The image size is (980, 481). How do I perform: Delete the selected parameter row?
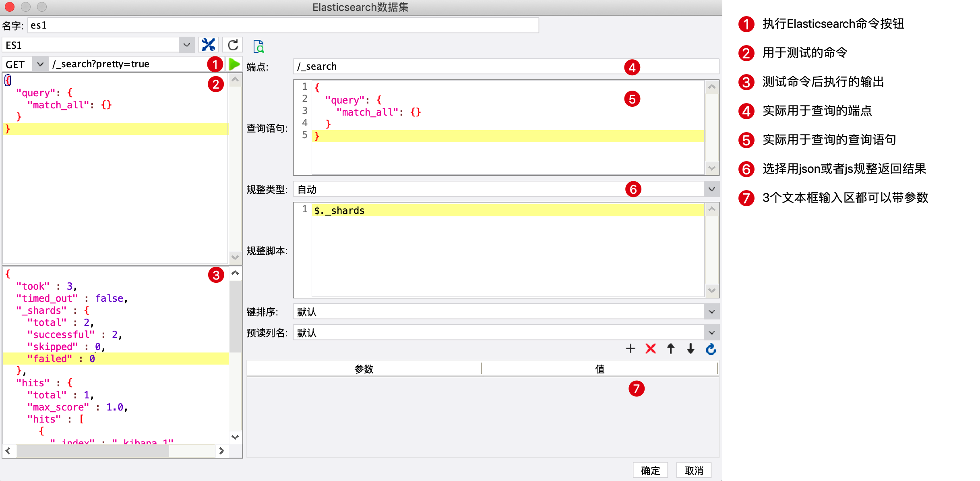(x=650, y=349)
